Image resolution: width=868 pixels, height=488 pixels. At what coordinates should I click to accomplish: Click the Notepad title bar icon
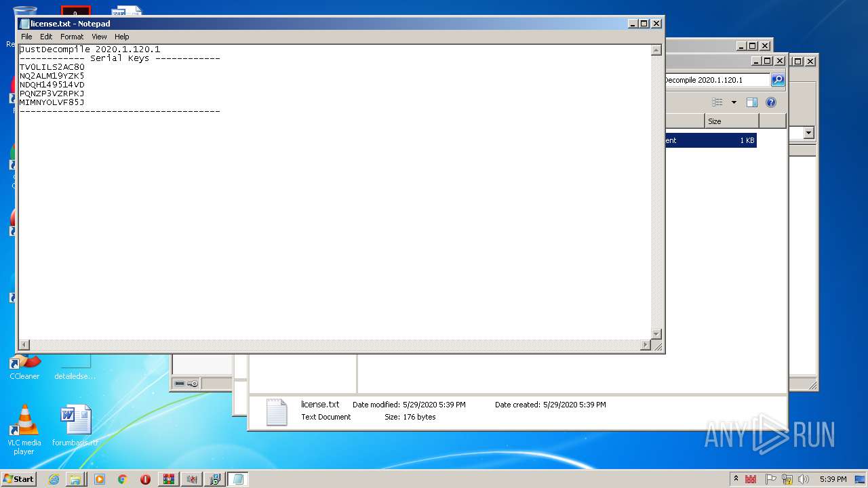click(25, 24)
